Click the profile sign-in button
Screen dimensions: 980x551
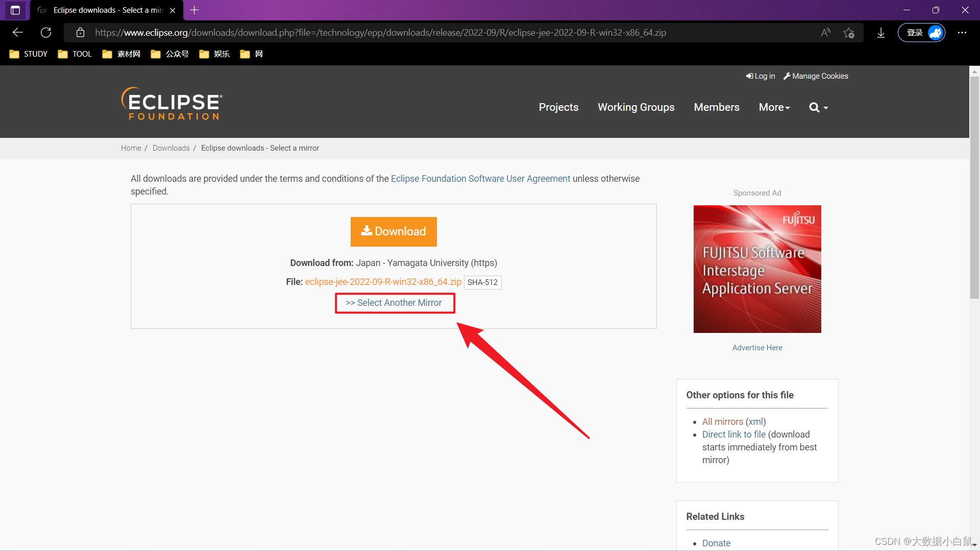click(922, 33)
